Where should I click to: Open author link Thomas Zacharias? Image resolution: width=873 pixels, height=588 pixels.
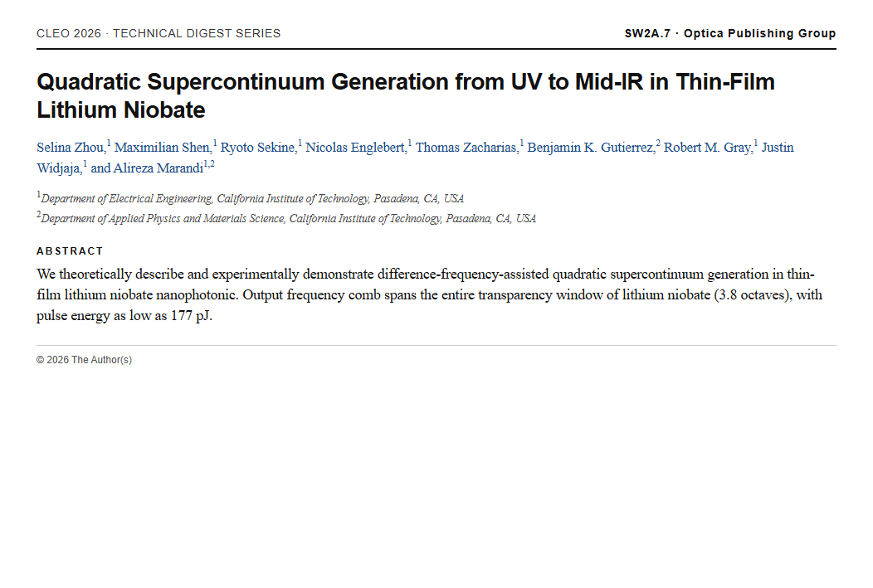(466, 148)
